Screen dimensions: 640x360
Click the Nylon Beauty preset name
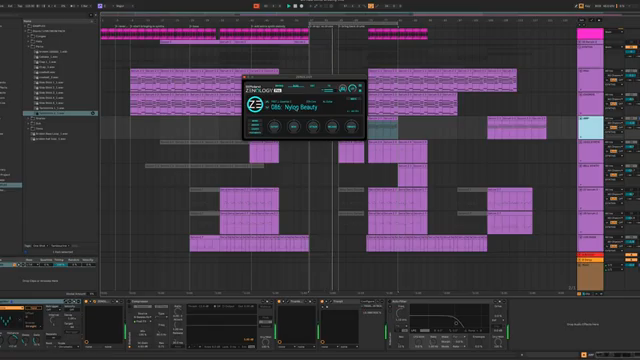[300, 107]
